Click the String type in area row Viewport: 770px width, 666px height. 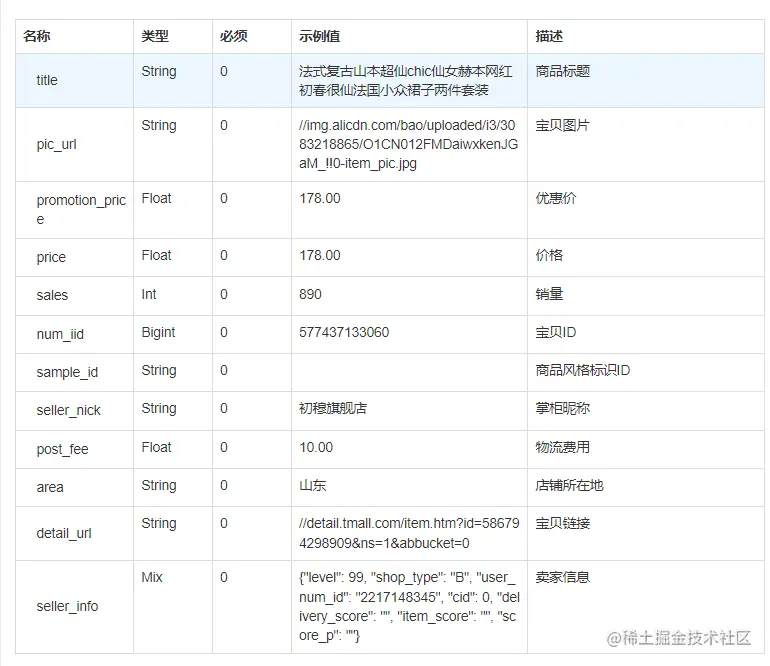coord(159,486)
